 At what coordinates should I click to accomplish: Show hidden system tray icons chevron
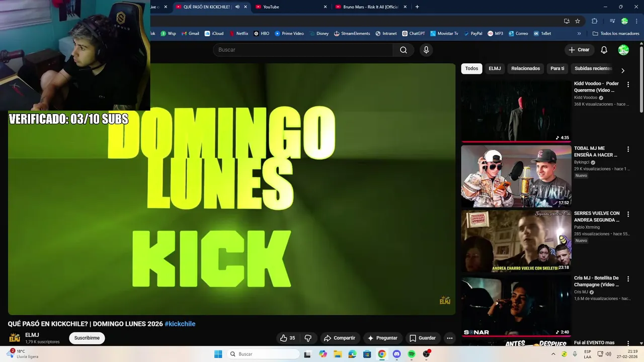pos(553,354)
